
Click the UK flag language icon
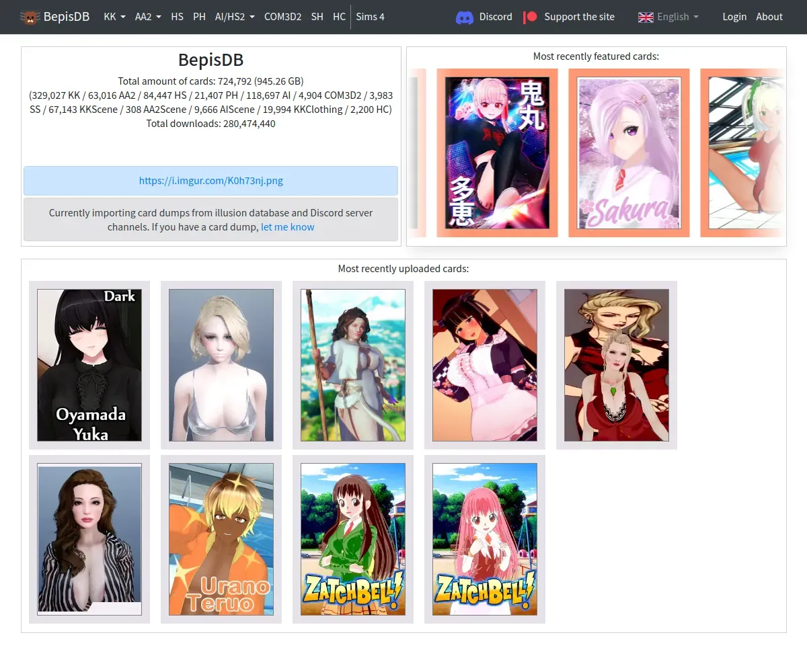[x=646, y=17]
